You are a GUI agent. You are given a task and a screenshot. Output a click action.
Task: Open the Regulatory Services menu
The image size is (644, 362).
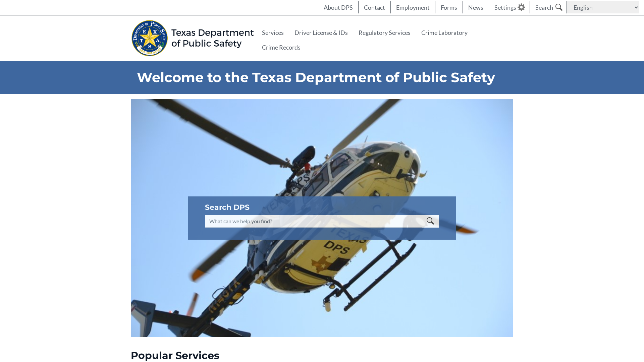pyautogui.click(x=384, y=33)
